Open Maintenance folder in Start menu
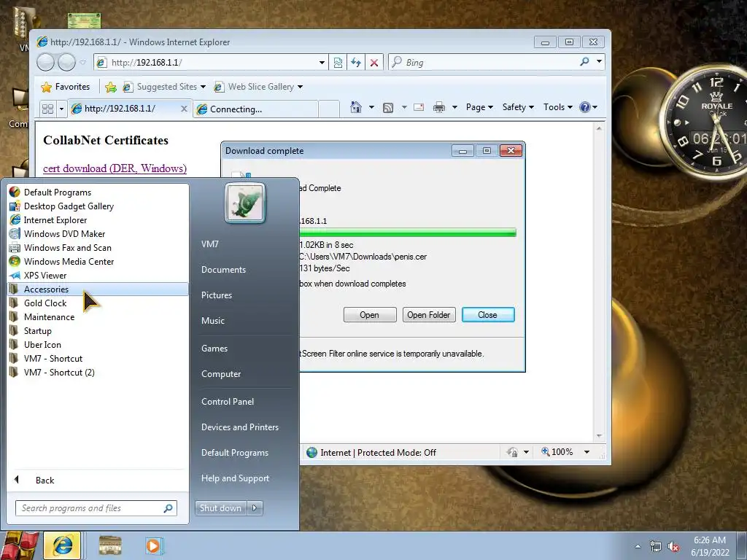This screenshot has width=747, height=560. (98, 316)
